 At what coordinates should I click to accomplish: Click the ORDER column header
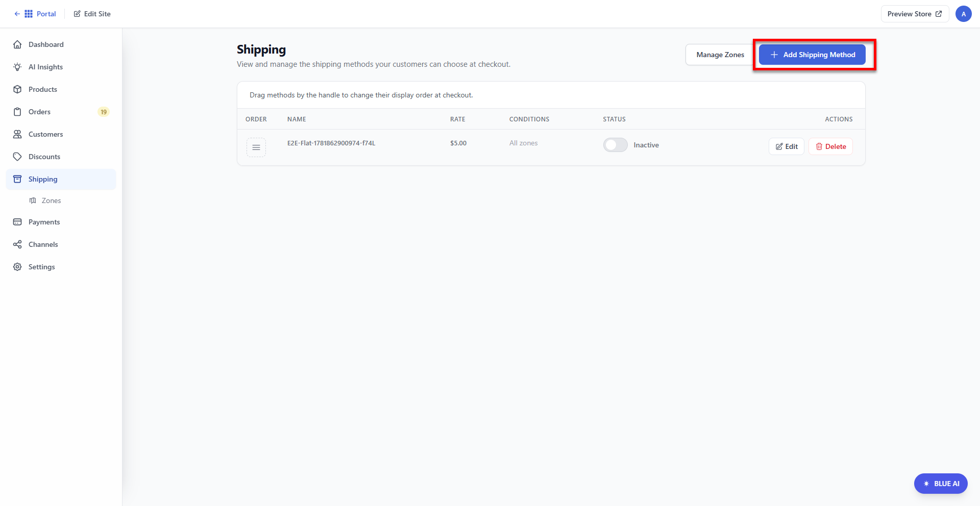click(x=256, y=119)
